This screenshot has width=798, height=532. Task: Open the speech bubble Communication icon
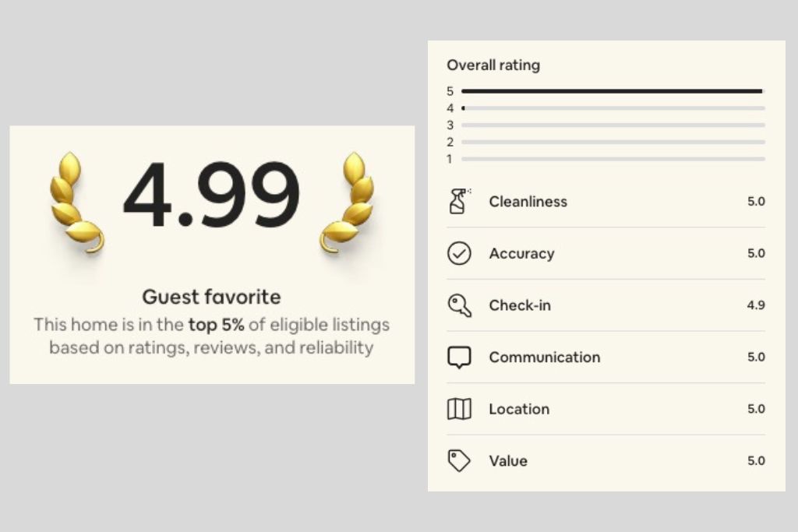pos(460,357)
